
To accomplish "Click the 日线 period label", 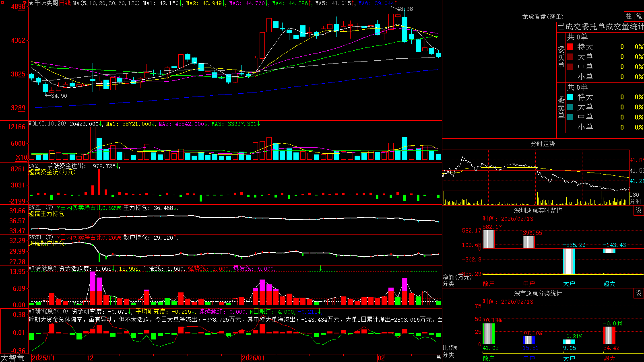I will coord(65,3).
